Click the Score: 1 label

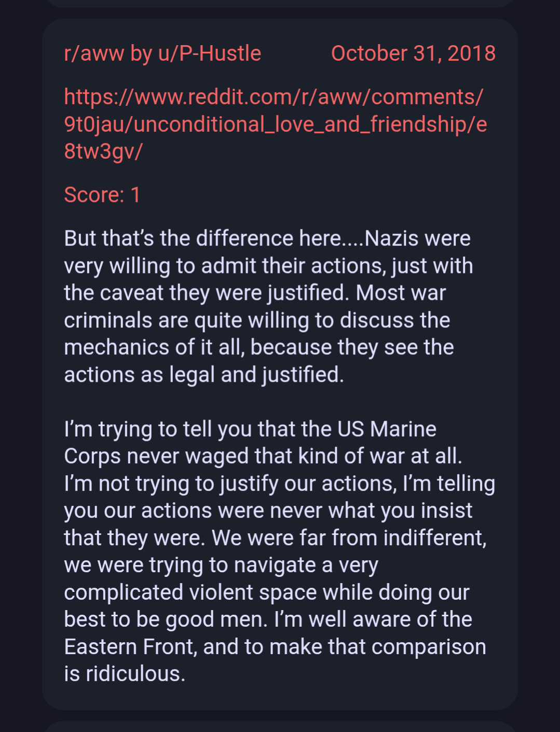pos(102,195)
